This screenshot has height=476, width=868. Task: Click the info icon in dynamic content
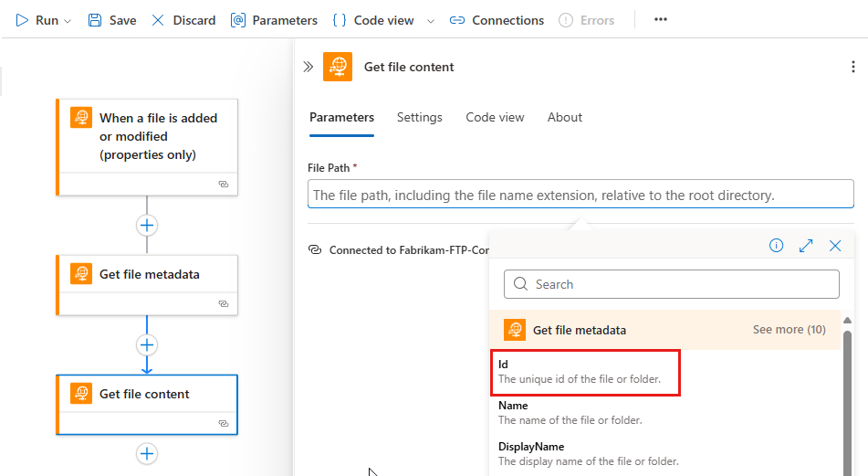pyautogui.click(x=777, y=246)
